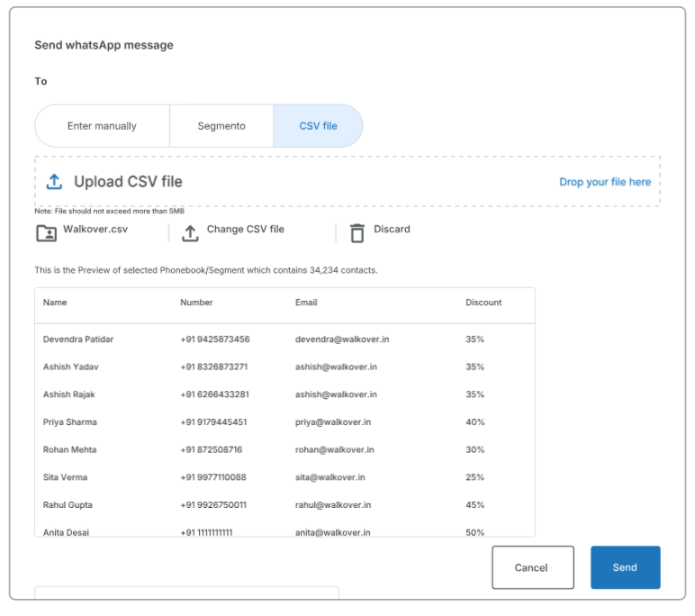This screenshot has width=695, height=616.
Task: Click Rahul Gupta's phone number cell
Action: 214,505
